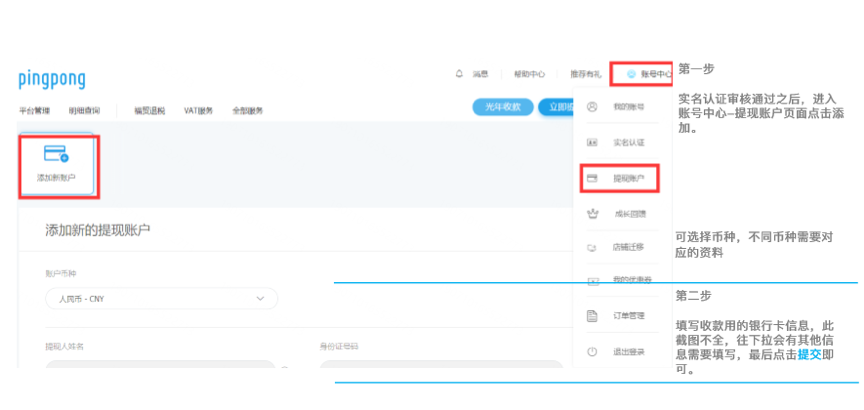Open 帮助中心 help center

click(x=529, y=74)
